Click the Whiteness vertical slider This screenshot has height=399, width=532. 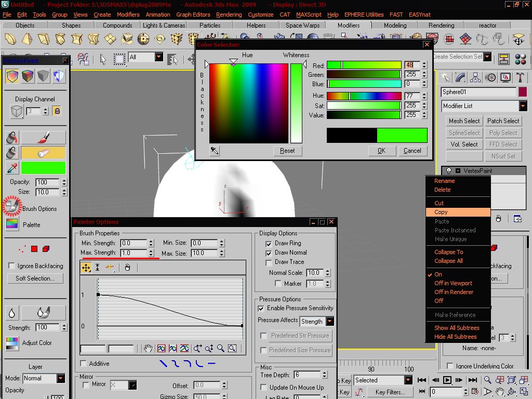point(296,103)
